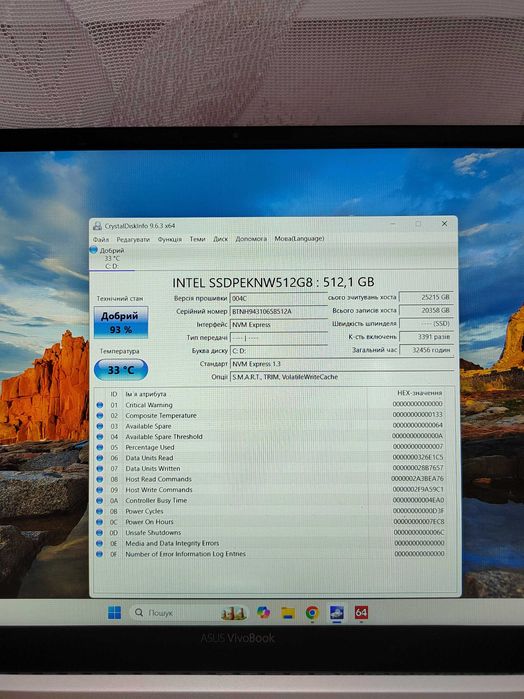Image resolution: width=524 pixels, height=699 pixels.
Task: Open the AIDA64 taskbar icon
Action: click(x=361, y=613)
